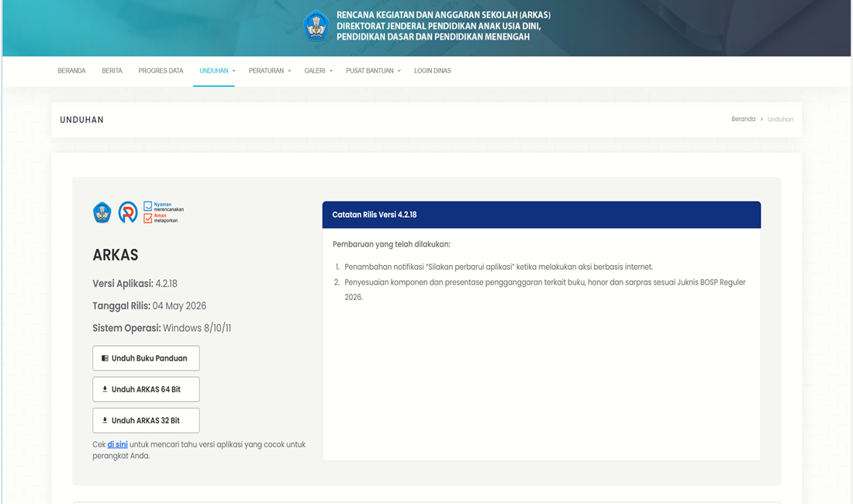The image size is (853, 504).
Task: Select the Unduhan menu item
Action: 214,71
